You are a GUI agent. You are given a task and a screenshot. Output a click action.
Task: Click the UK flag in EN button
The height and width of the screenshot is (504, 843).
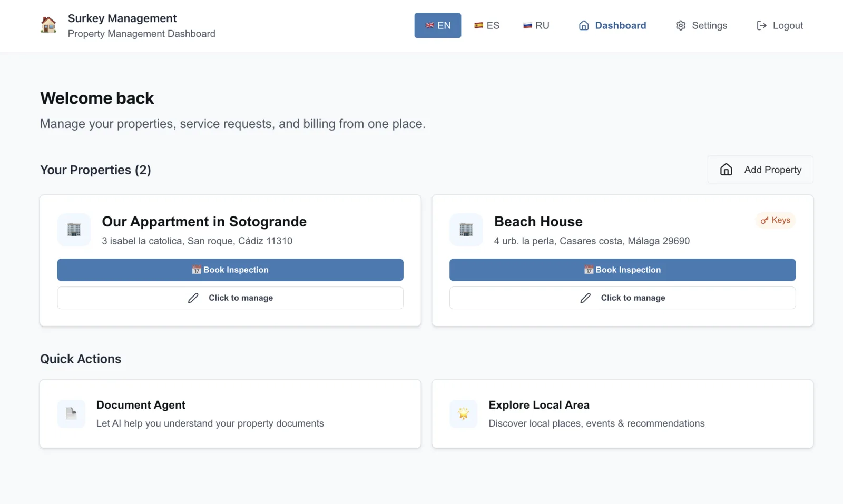click(x=429, y=25)
